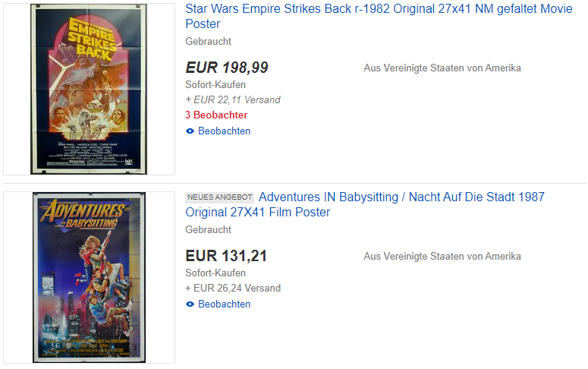
Task: Click the EUR 198,99 price
Action: (x=227, y=68)
